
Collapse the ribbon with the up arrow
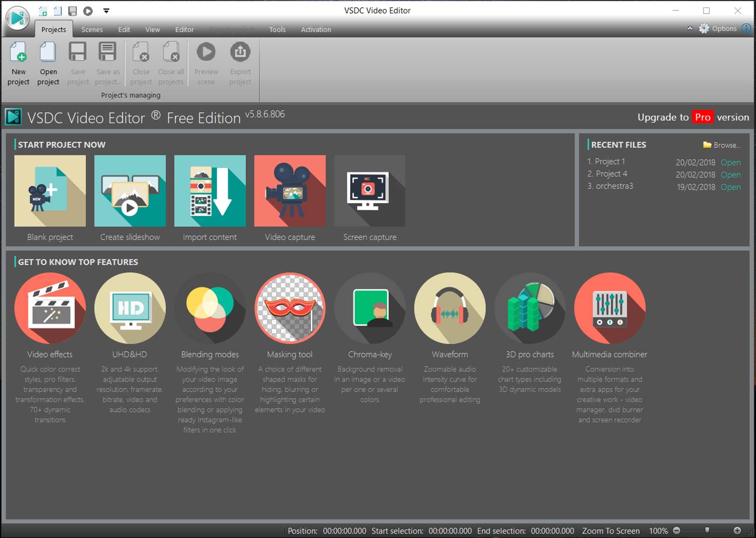pos(689,29)
